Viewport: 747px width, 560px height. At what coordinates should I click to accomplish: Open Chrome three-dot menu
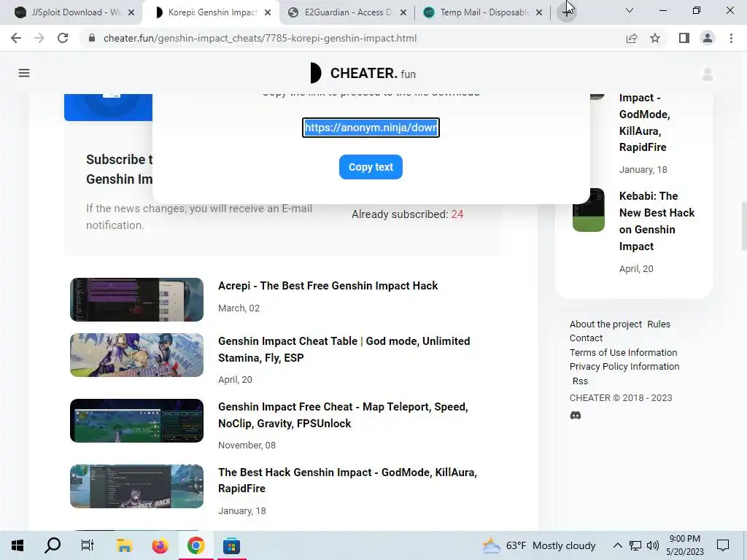click(731, 38)
